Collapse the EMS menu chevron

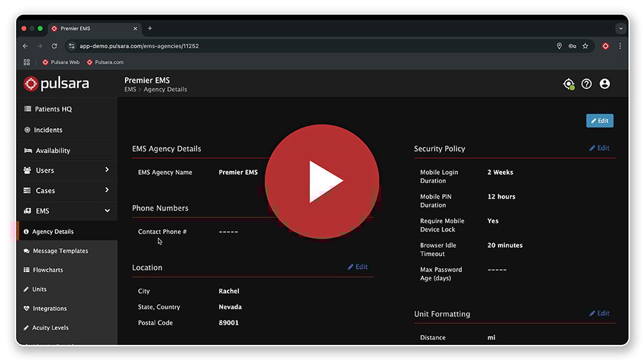pos(107,211)
